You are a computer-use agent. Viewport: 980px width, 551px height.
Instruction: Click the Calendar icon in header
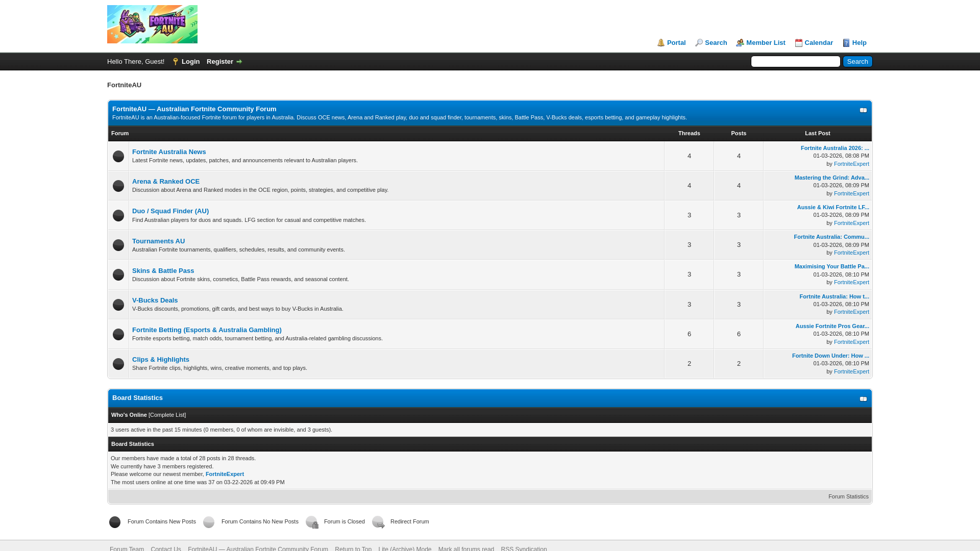[x=799, y=43]
